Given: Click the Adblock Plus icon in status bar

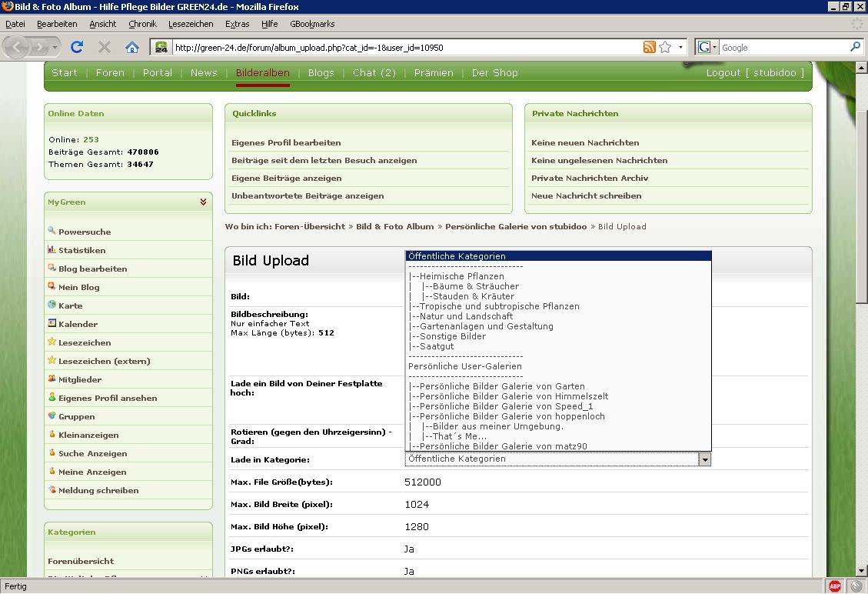Looking at the screenshot, I should pyautogui.click(x=835, y=586).
